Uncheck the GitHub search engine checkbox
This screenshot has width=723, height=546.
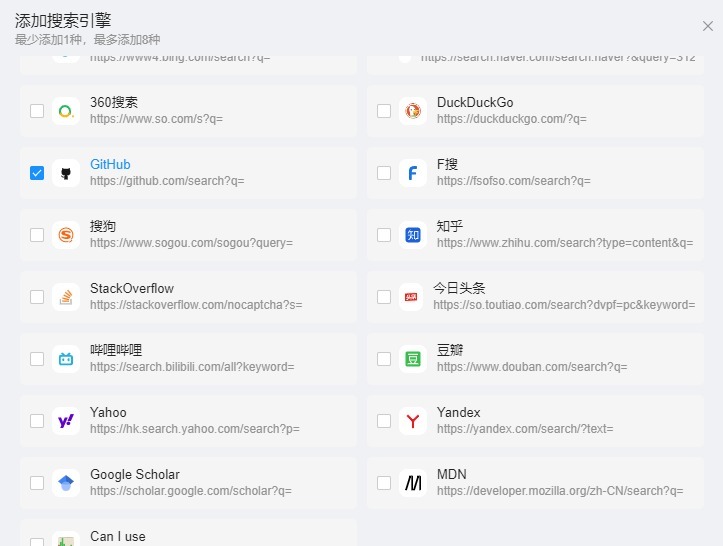pos(37,173)
